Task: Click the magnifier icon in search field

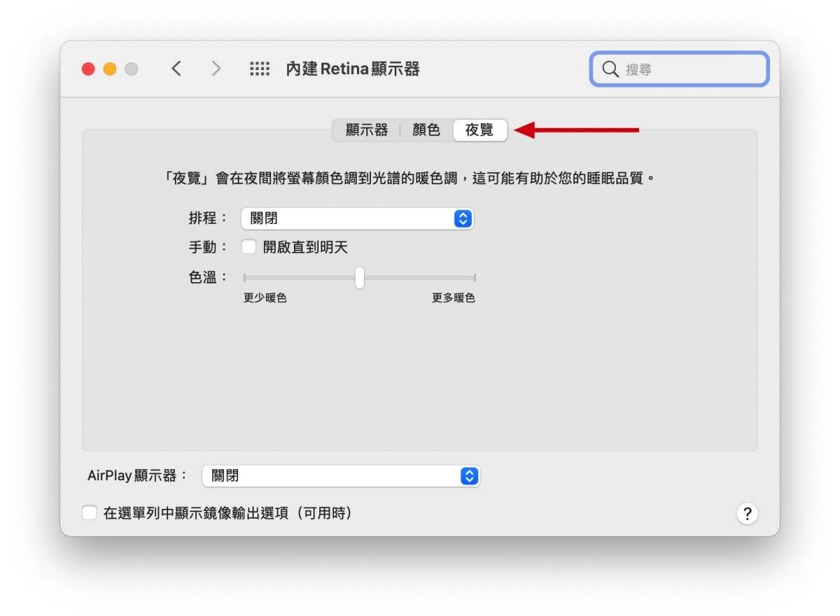Action: 610,69
